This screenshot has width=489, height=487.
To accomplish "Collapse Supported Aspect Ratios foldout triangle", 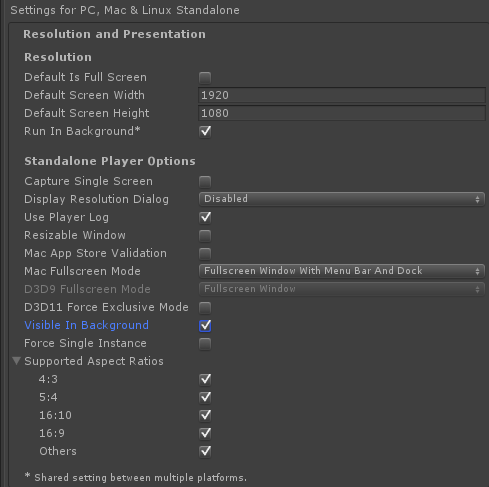I will (16, 361).
